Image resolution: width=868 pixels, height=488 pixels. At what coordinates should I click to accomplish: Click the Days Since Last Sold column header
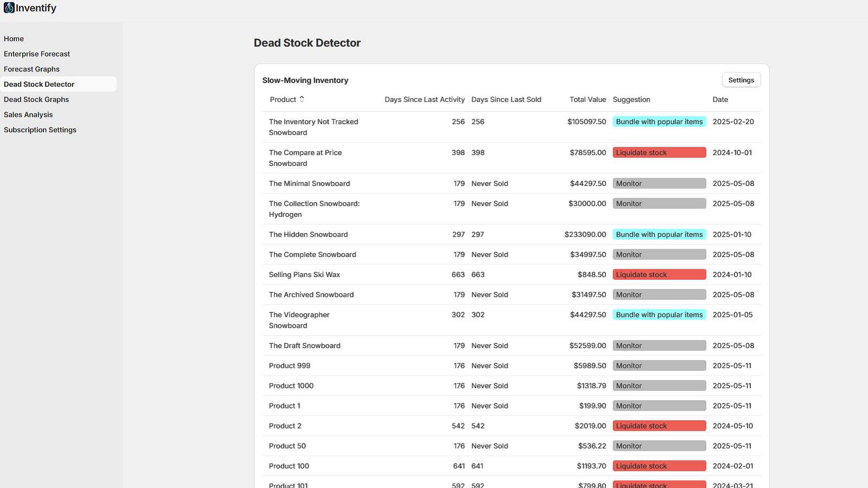point(506,99)
